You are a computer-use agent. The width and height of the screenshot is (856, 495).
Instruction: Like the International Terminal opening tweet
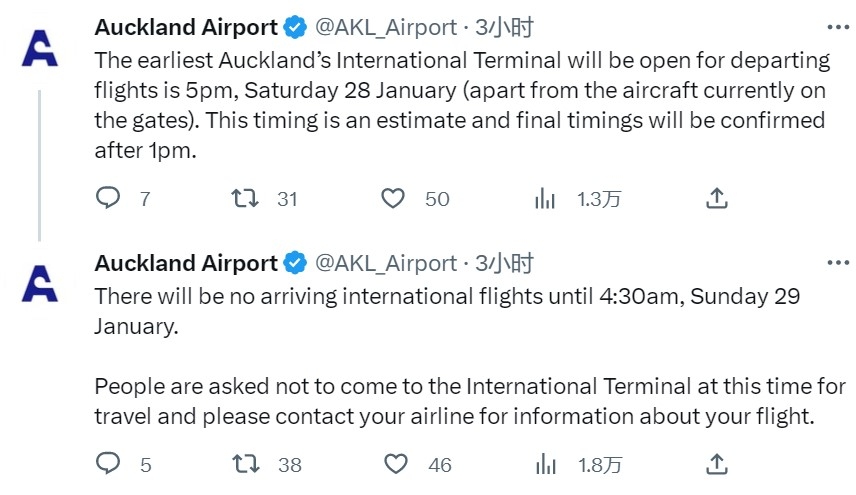[393, 199]
